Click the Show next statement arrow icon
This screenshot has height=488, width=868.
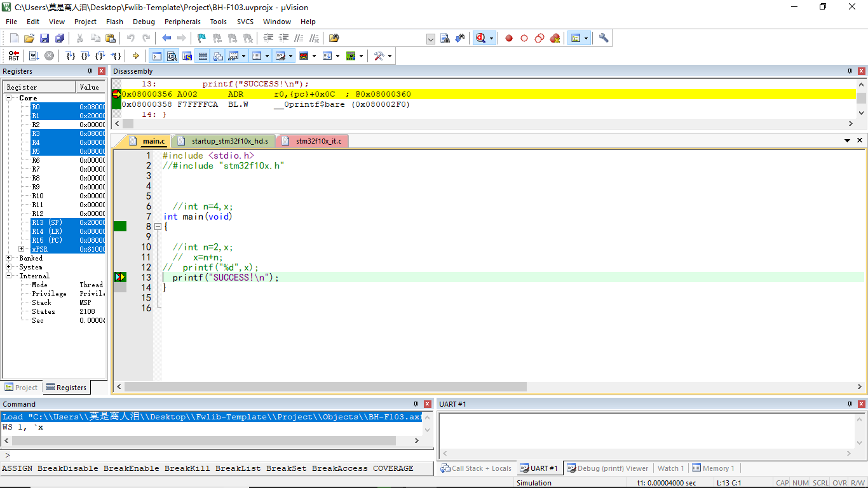pos(136,56)
